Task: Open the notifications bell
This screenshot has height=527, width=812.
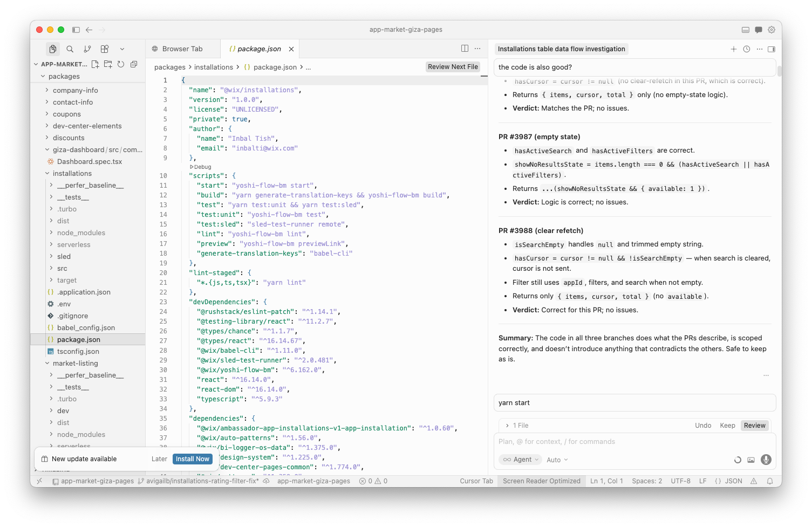Action: (x=770, y=481)
